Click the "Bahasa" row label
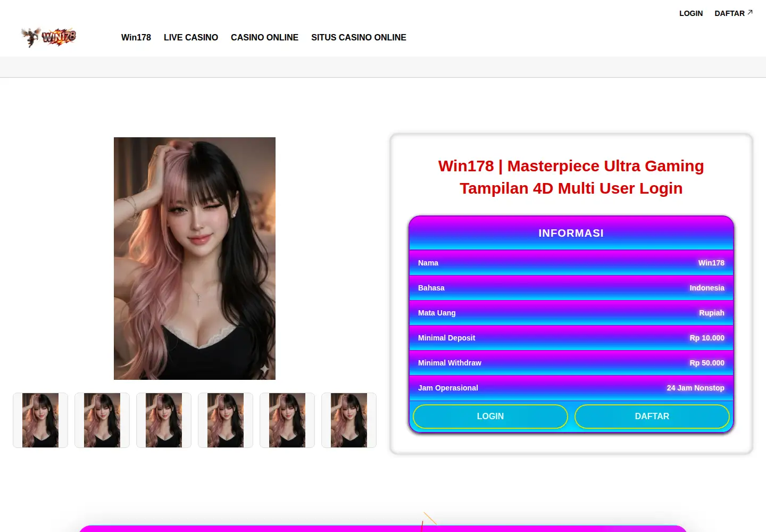766x532 pixels. pyautogui.click(x=431, y=288)
